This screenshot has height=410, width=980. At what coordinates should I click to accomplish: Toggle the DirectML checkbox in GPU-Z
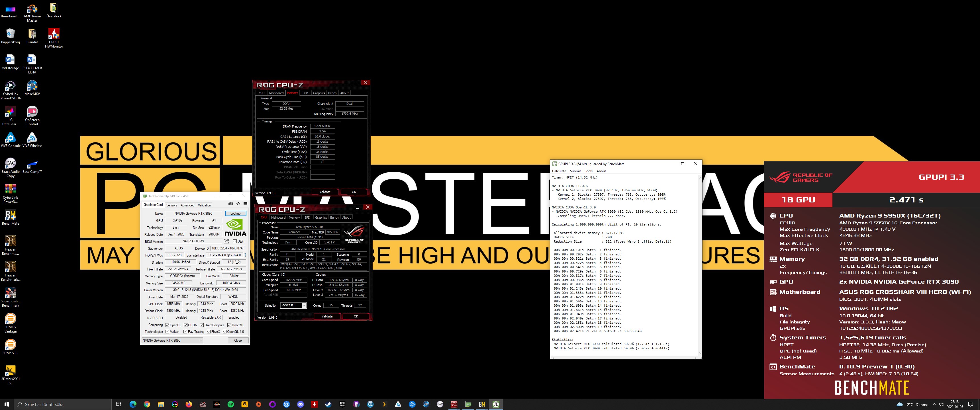point(229,325)
